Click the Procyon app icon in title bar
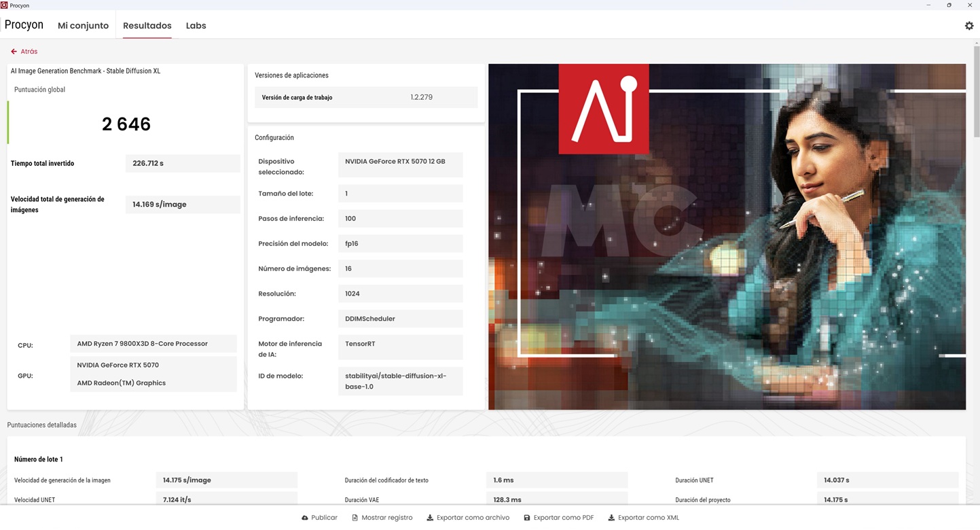 coord(4,5)
